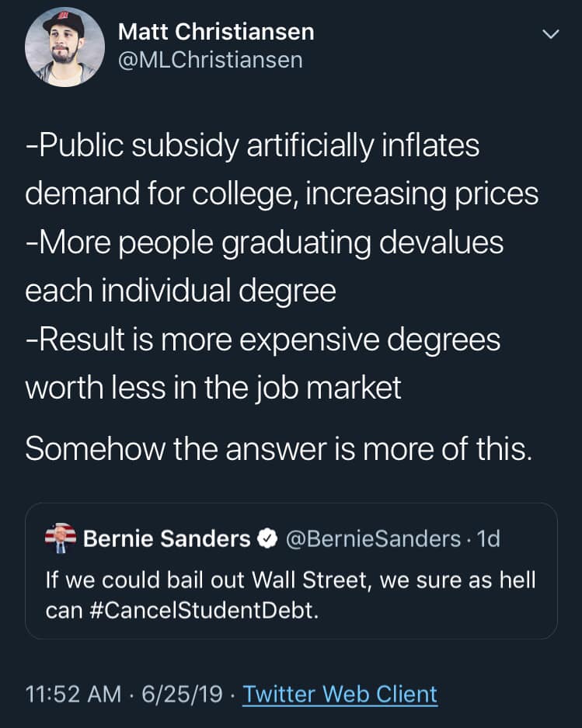Screen dimensions: 582x728
Task: Click the "More people graduating devalues" line
Action: [x=264, y=242]
